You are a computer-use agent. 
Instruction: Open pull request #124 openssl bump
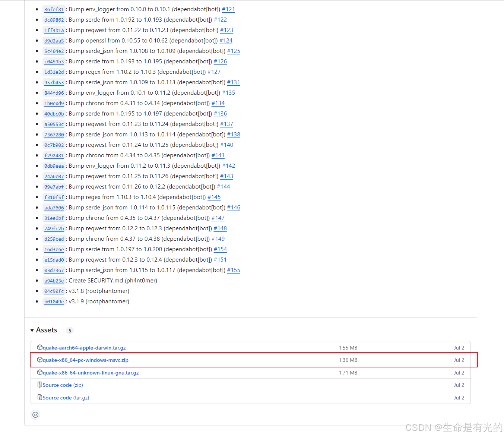click(x=226, y=41)
